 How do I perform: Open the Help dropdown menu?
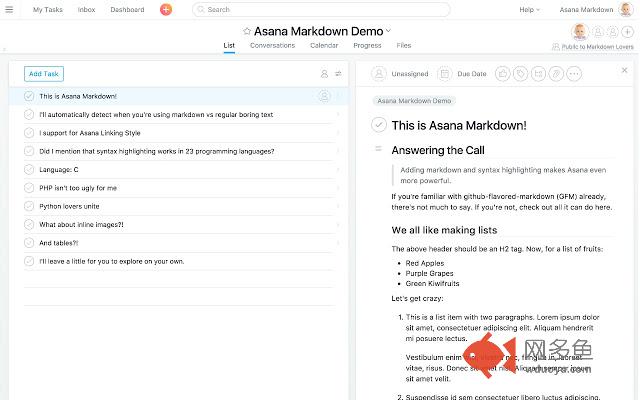[x=529, y=9]
